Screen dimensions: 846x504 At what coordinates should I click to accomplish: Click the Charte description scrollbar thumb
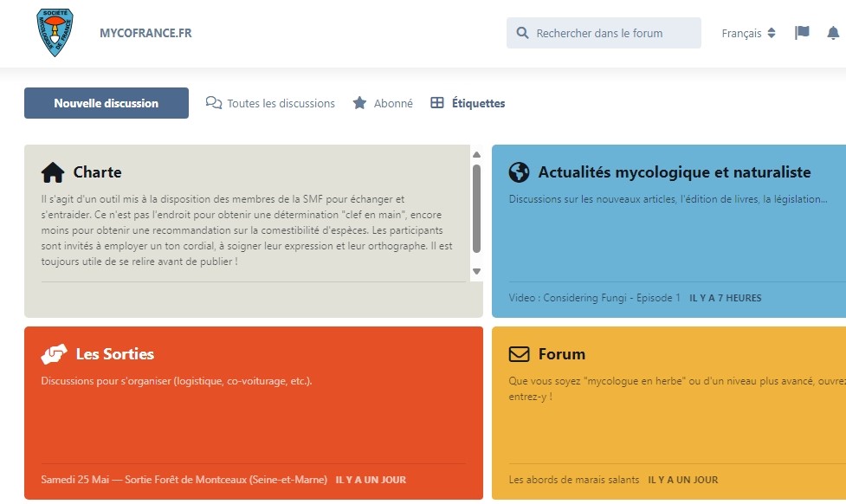click(476, 210)
